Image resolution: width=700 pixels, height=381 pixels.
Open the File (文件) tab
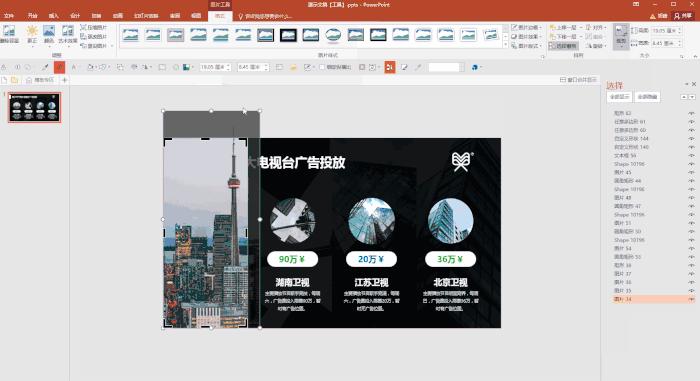(8, 16)
